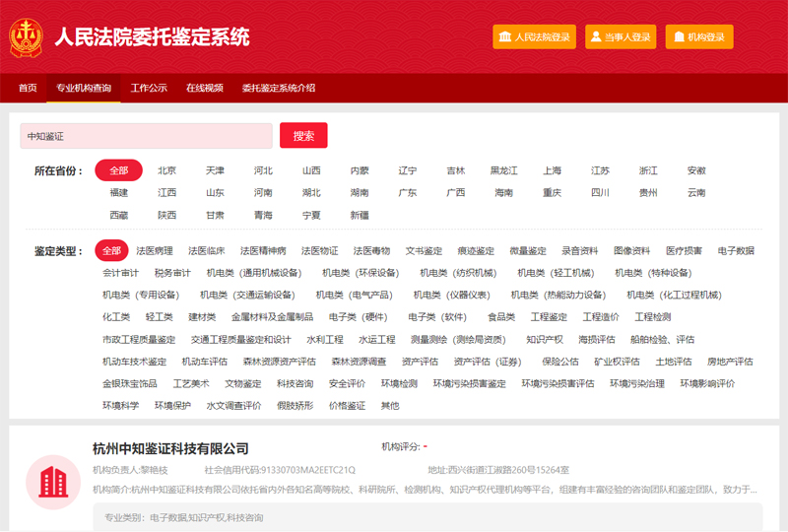Choose 机电类 (环保设备) type

coord(361,273)
